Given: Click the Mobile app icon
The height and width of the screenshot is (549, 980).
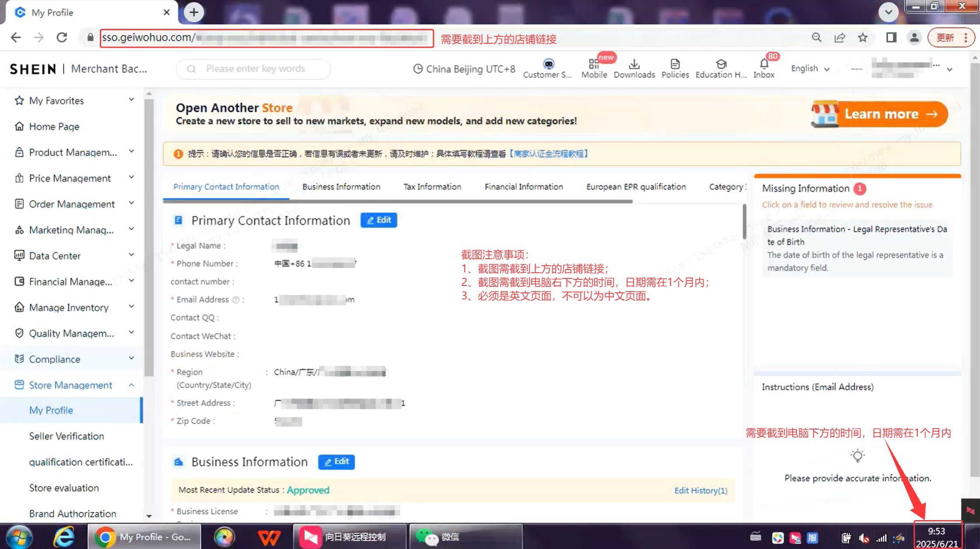Looking at the screenshot, I should (x=594, y=66).
